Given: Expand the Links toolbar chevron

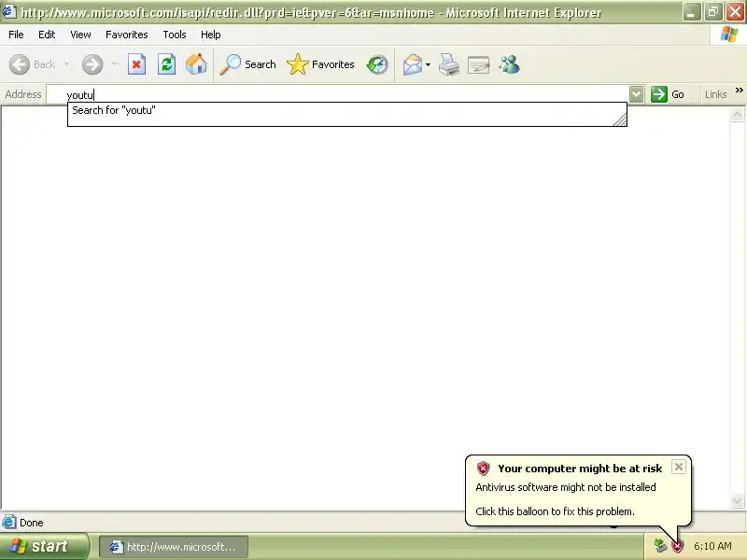Looking at the screenshot, I should pos(739,90).
